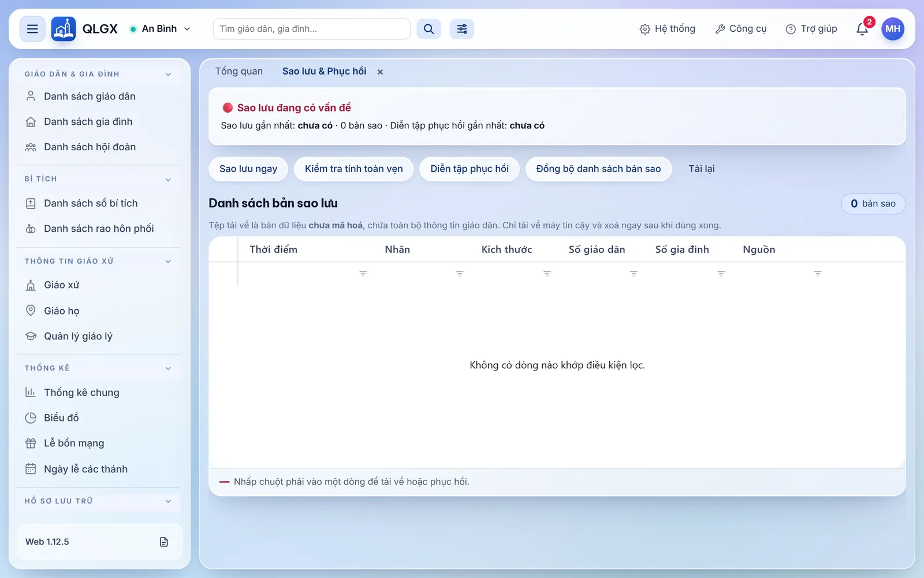Collapse the Bí tích section
This screenshot has width=924, height=578.
click(x=99, y=179)
